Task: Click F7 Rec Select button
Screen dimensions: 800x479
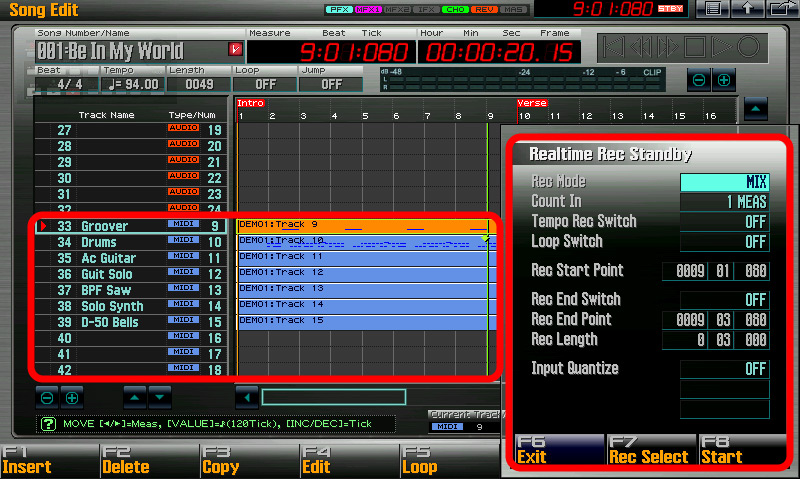Action: [x=652, y=450]
